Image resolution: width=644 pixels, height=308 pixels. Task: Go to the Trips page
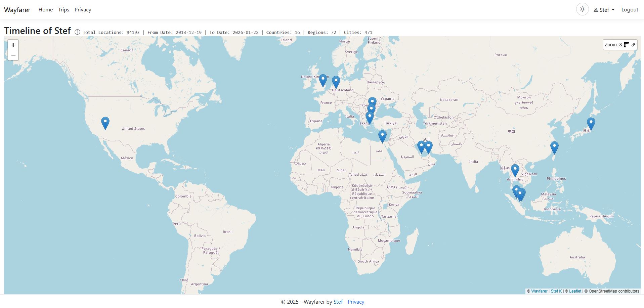[64, 10]
